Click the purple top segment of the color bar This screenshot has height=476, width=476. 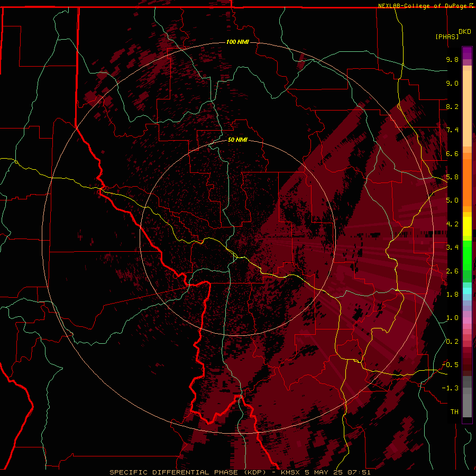(467, 53)
